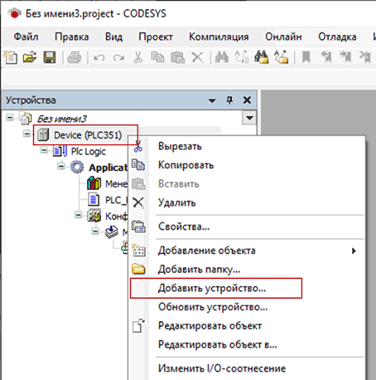Open the Отладка menu
This screenshot has height=380, width=376.
[x=337, y=36]
